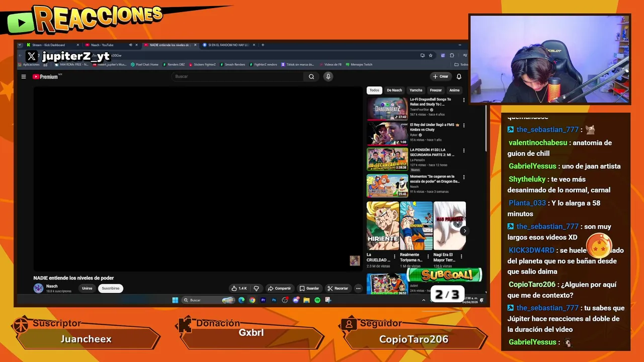
Task: Open options for Momentos Se cagaron video
Action: [464, 177]
